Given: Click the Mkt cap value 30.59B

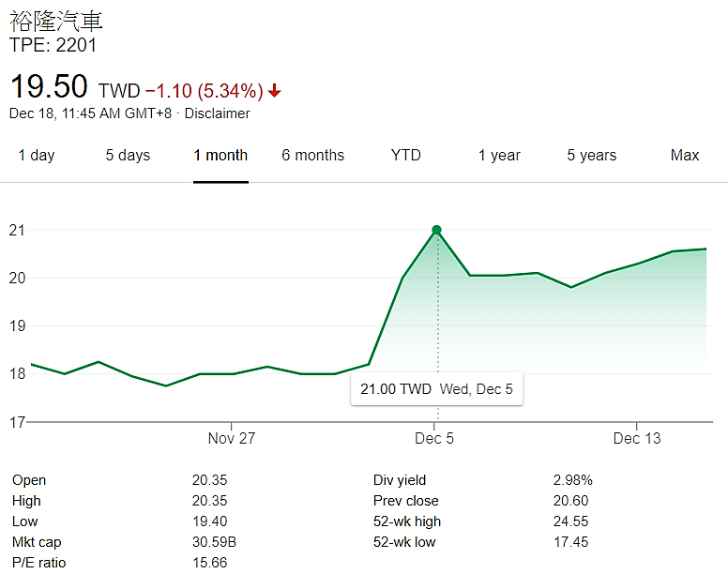Looking at the screenshot, I should point(214,541).
